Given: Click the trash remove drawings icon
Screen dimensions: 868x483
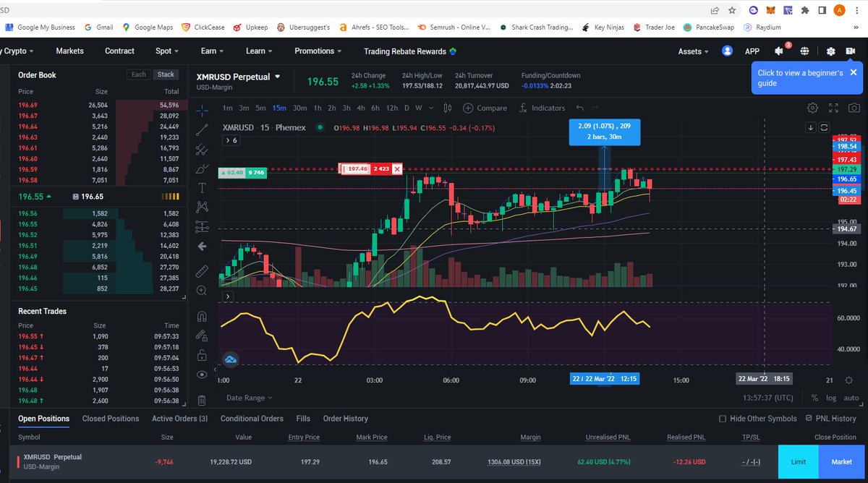Looking at the screenshot, I should click(x=202, y=399).
